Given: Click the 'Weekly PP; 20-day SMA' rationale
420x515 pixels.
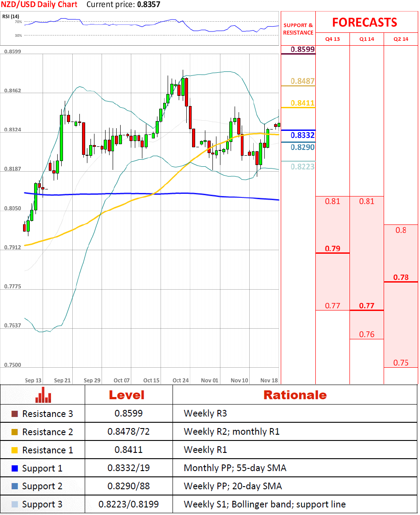Looking at the screenshot, I should tap(233, 486).
